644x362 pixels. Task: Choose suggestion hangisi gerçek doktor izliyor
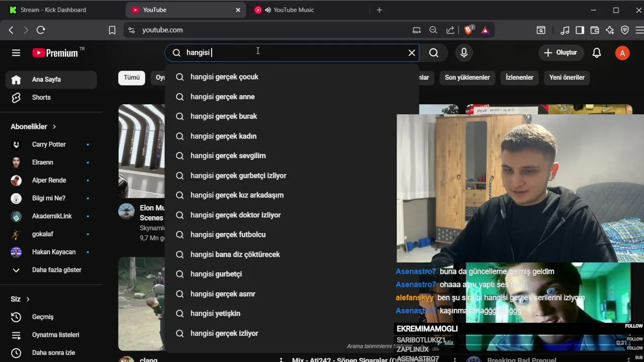click(292, 215)
